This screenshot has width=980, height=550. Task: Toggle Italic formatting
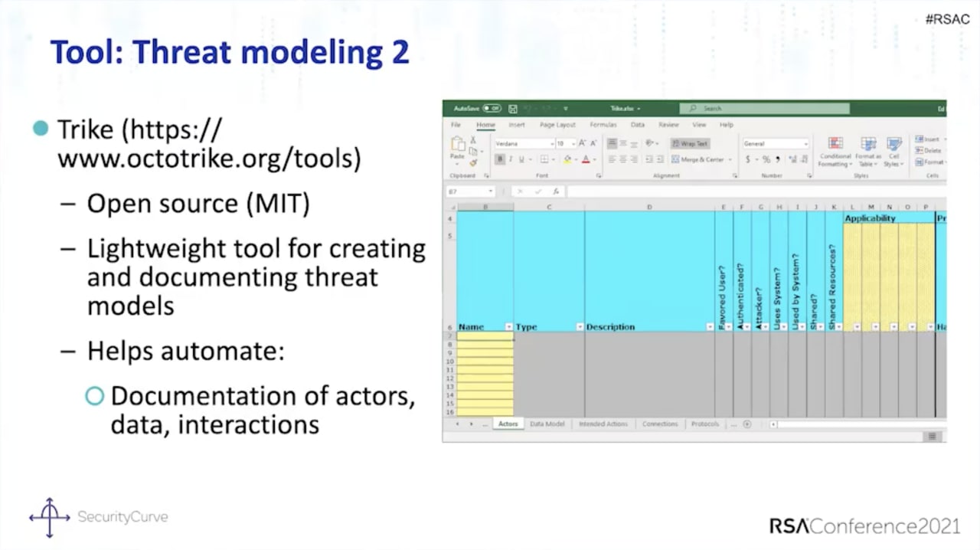point(511,159)
